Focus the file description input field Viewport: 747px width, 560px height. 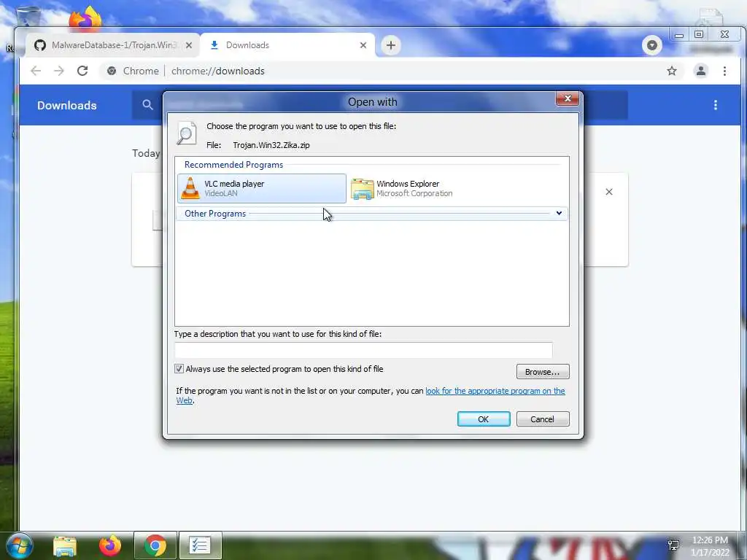pos(363,350)
